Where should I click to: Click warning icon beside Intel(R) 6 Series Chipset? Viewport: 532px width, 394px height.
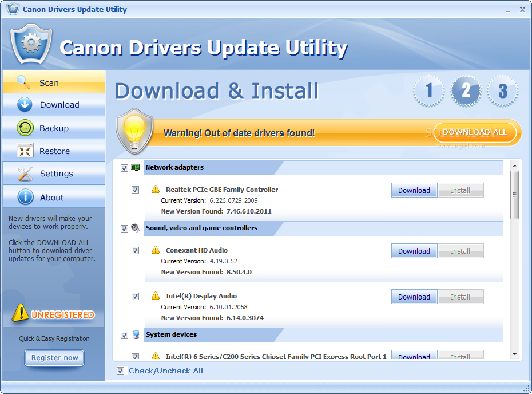click(x=156, y=356)
